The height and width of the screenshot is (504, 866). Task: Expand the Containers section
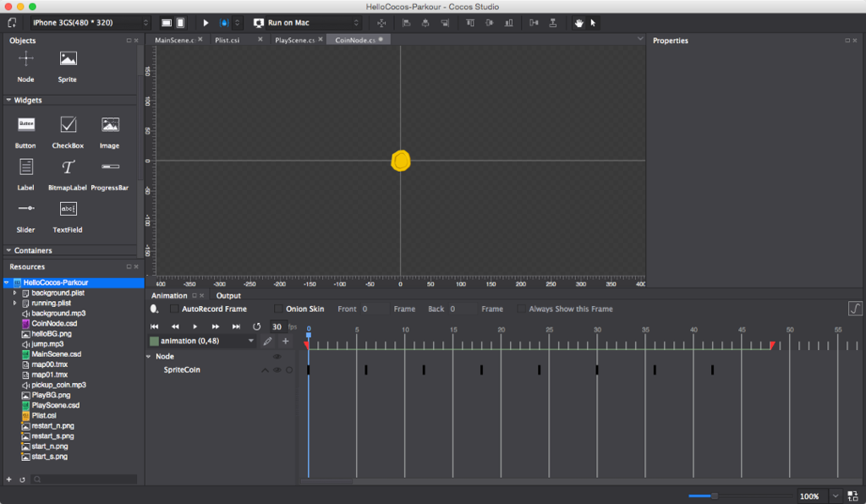[x=8, y=250]
